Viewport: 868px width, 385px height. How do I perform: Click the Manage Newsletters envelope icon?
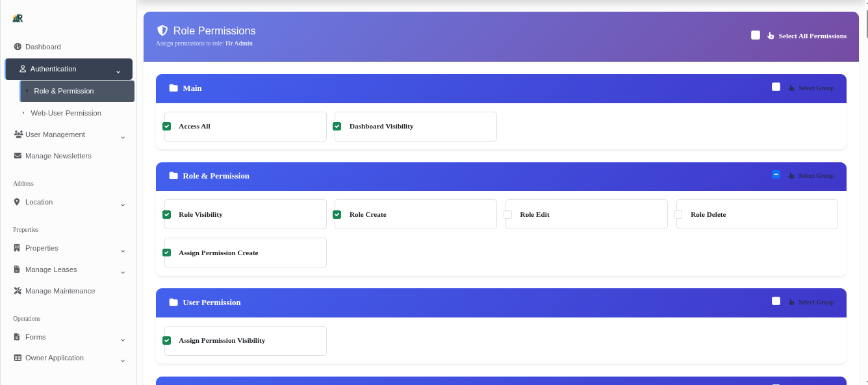[18, 156]
